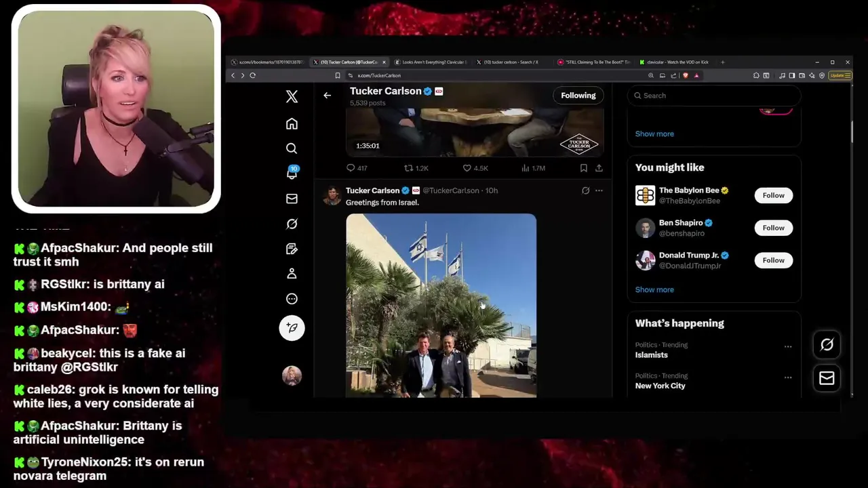Play the 1:35:01 video thumbnail
This screenshot has height=488, width=868.
point(475,132)
